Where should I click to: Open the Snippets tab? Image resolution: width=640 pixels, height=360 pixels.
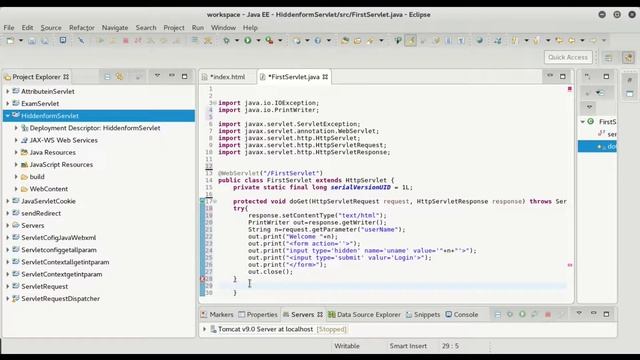coord(423,315)
